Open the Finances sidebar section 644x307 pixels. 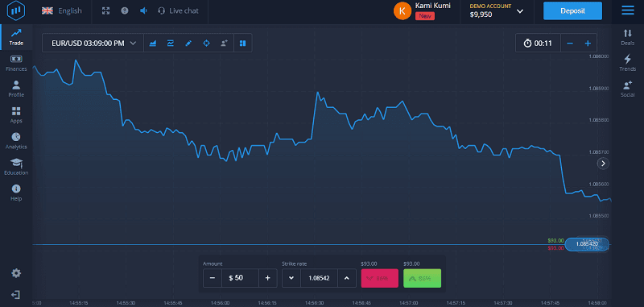(x=16, y=64)
